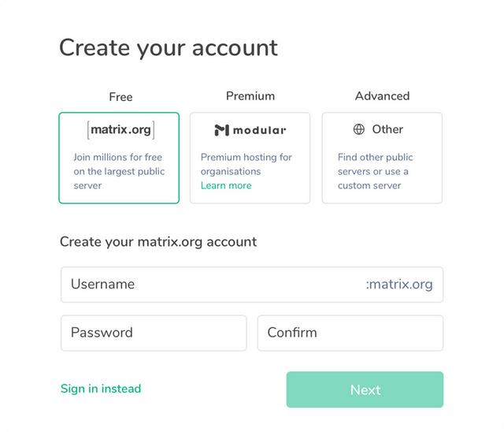504x432 pixels.
Task: Click the 'Other' label text
Action: pos(387,129)
